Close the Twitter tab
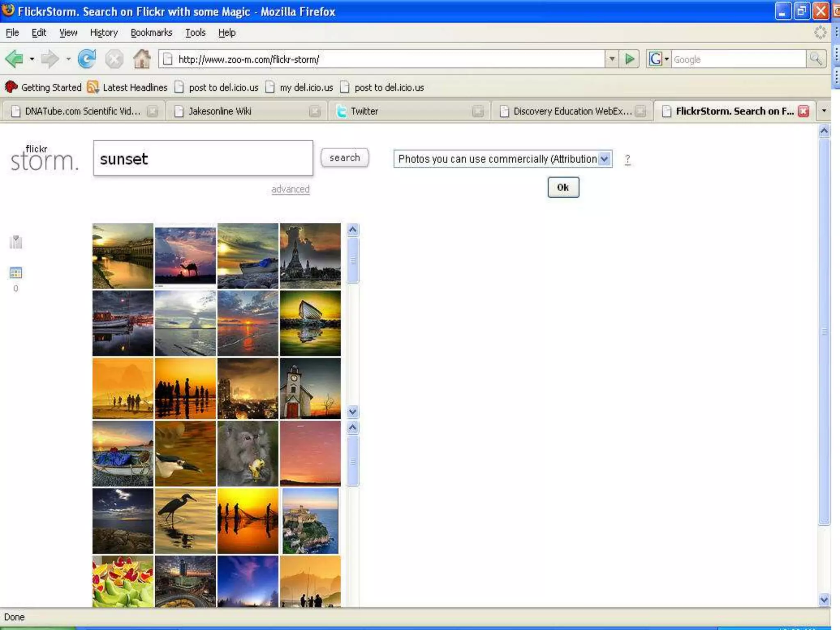This screenshot has width=840, height=630. (x=478, y=111)
